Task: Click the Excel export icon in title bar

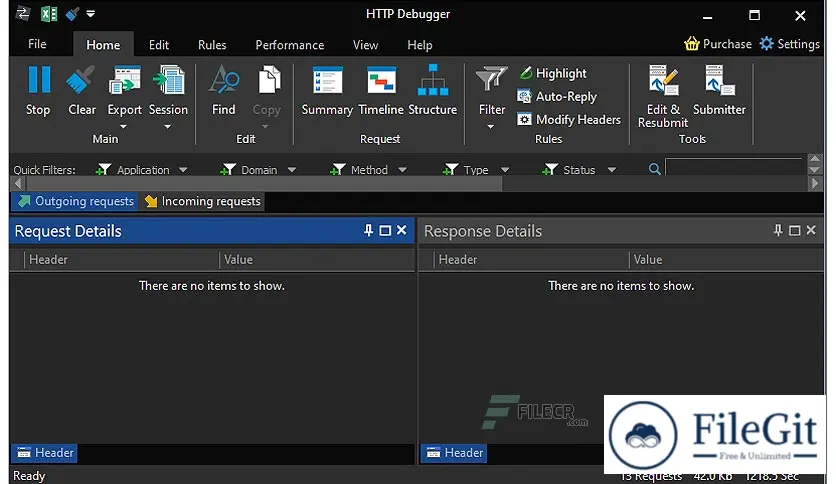Action: tap(49, 14)
